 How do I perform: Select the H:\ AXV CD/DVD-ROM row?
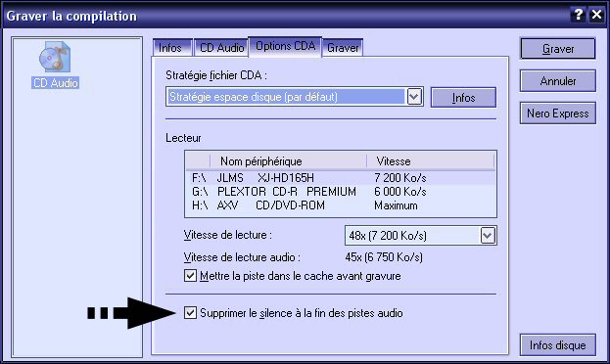pyautogui.click(x=341, y=205)
